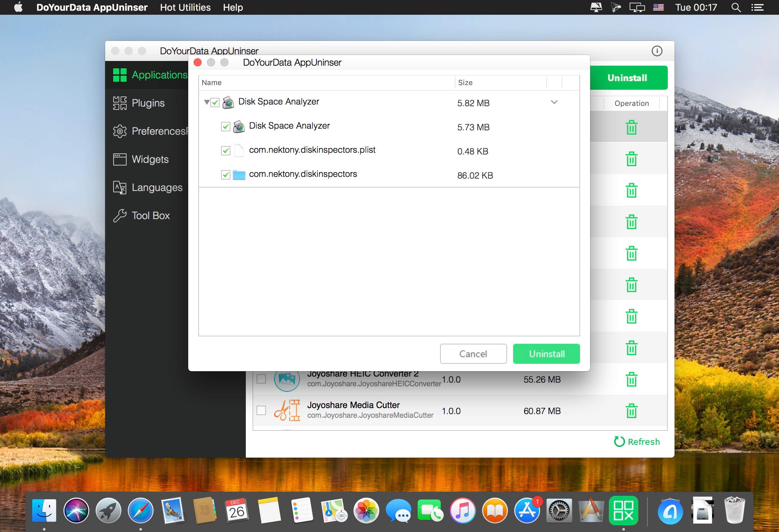Uncheck the 5.73 MB Disk Space Analyzer item

click(226, 126)
